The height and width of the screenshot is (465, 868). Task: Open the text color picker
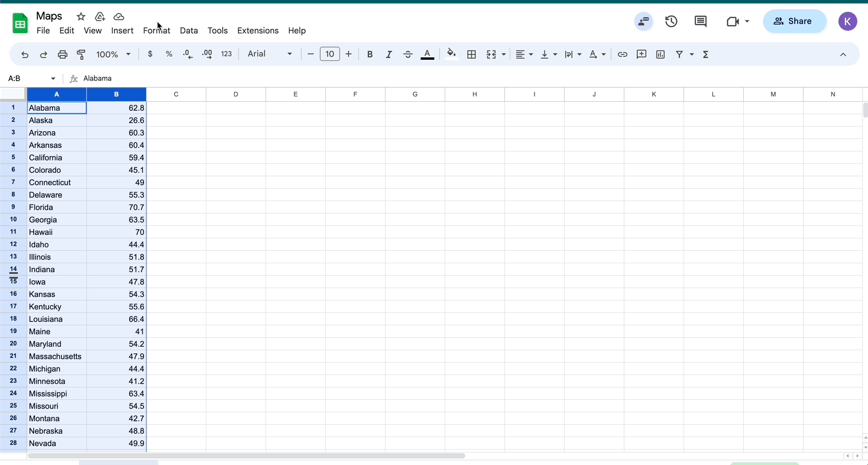coord(427,54)
